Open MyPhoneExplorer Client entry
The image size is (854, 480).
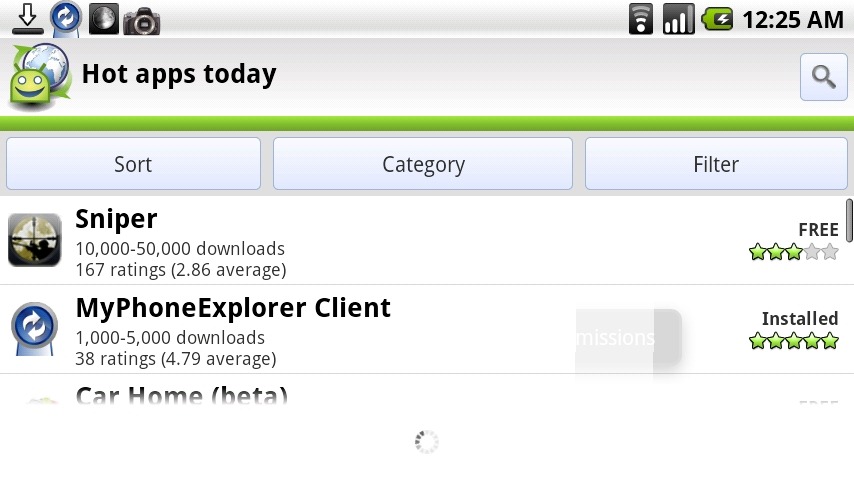click(x=233, y=308)
